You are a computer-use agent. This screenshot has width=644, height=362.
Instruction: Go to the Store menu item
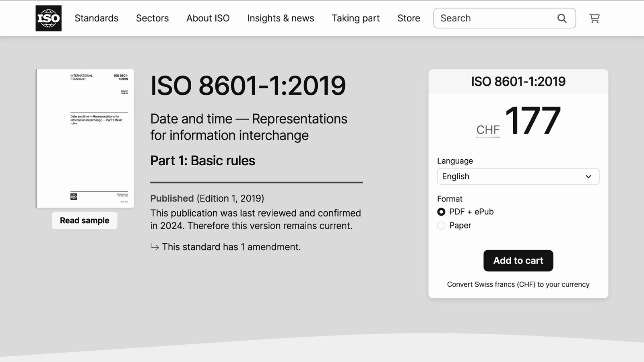pyautogui.click(x=409, y=18)
